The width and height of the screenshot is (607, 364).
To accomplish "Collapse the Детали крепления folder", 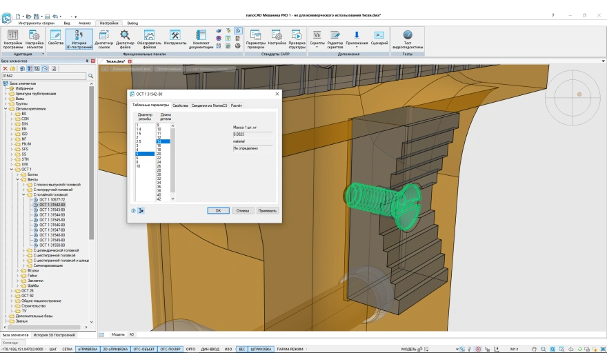I will (x=5, y=109).
